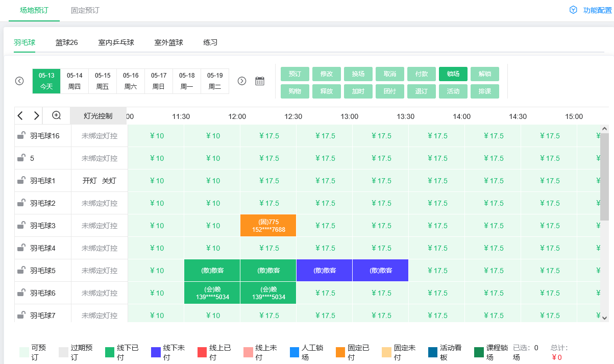Go to next week with right circle arrow
The height and width of the screenshot is (364, 614).
click(x=242, y=81)
